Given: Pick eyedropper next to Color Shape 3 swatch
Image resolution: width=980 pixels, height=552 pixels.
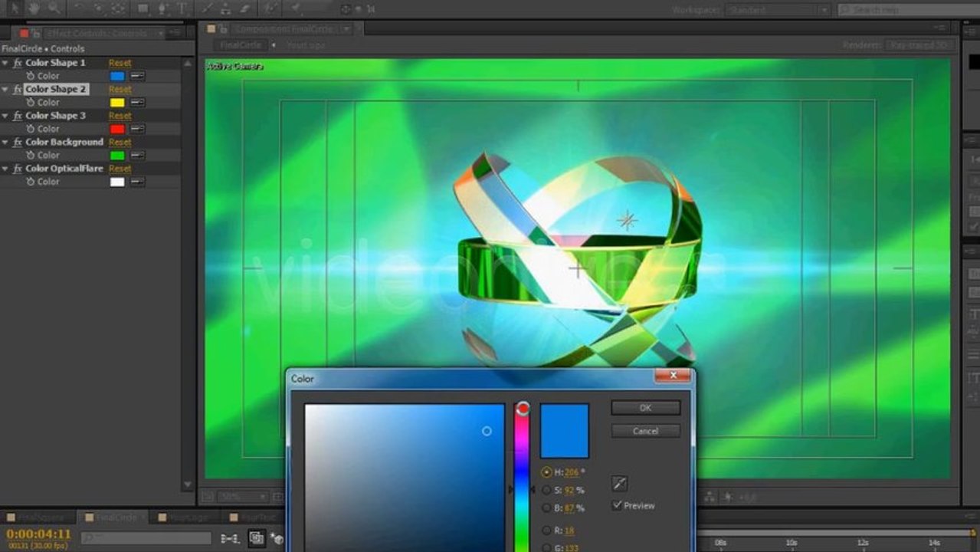Looking at the screenshot, I should pos(137,129).
